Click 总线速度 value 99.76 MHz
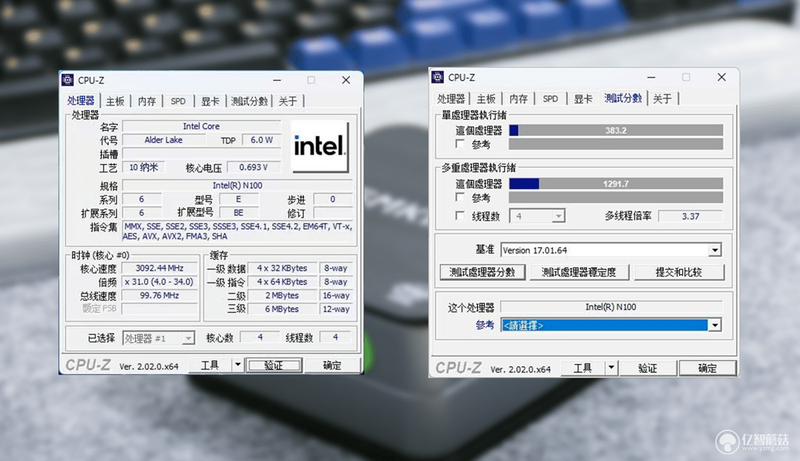800x461 pixels. (159, 295)
